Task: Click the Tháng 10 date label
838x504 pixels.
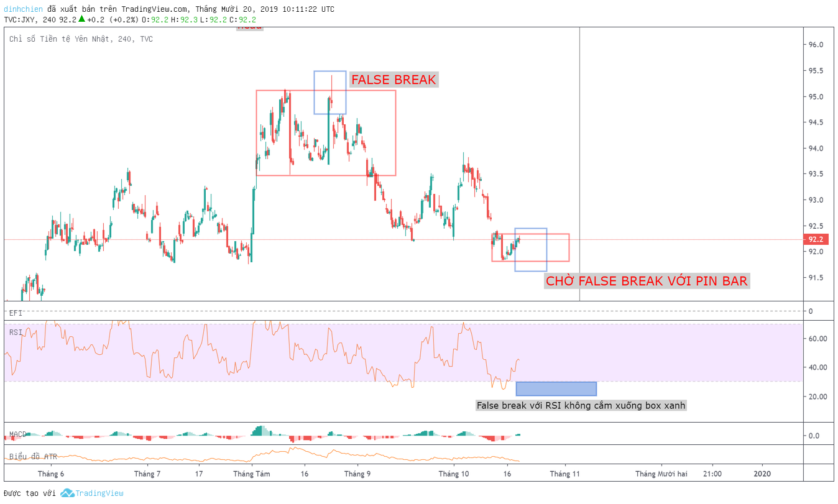Action: coord(454,474)
